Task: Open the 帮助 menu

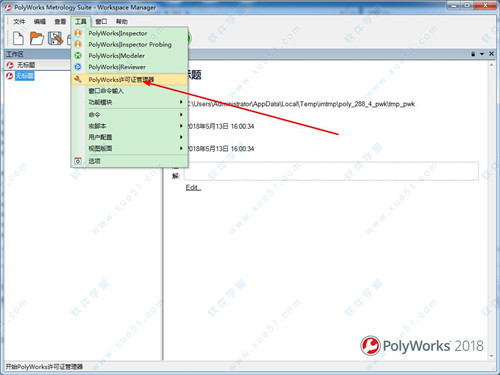Action: click(x=122, y=22)
